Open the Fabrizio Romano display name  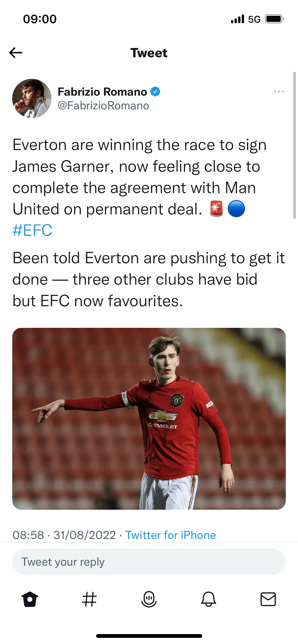point(102,92)
